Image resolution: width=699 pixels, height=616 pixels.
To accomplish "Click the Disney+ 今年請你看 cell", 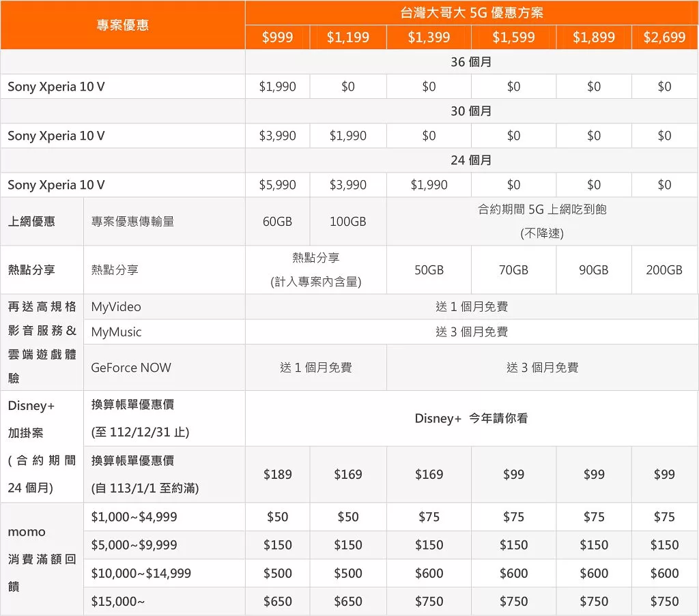I will click(471, 418).
